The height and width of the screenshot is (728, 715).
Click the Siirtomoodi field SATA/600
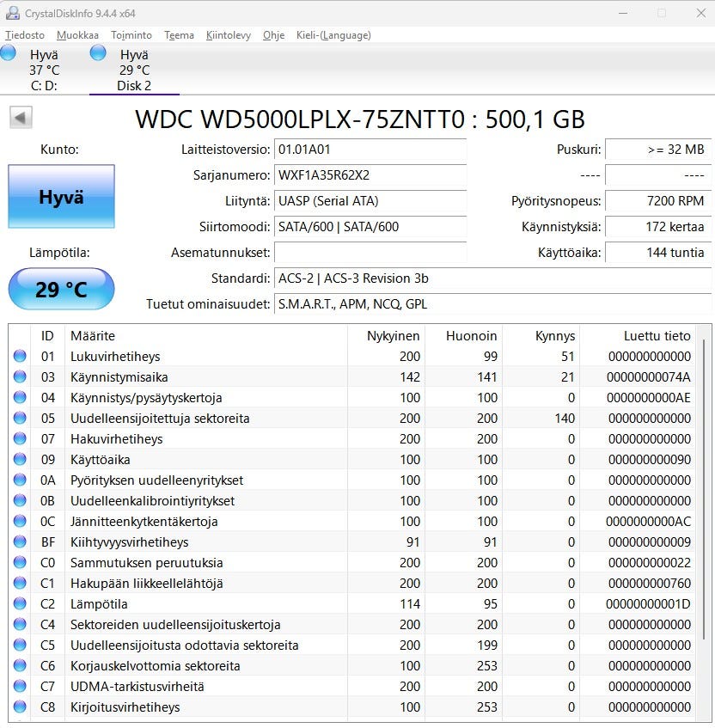370,227
